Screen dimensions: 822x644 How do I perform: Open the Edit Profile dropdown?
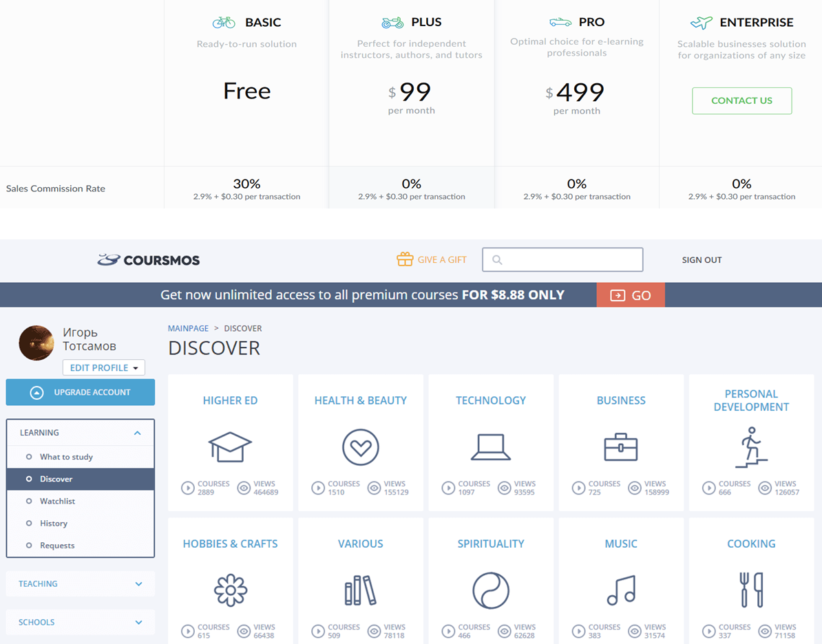[104, 368]
